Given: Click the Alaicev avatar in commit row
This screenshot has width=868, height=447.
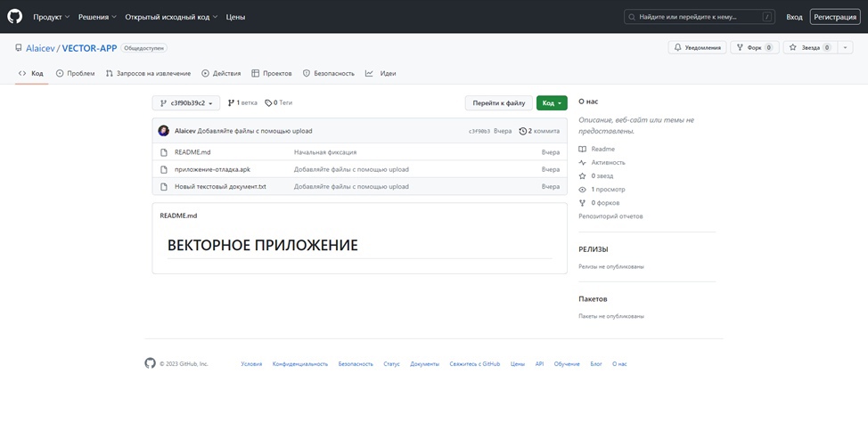Looking at the screenshot, I should (x=163, y=131).
